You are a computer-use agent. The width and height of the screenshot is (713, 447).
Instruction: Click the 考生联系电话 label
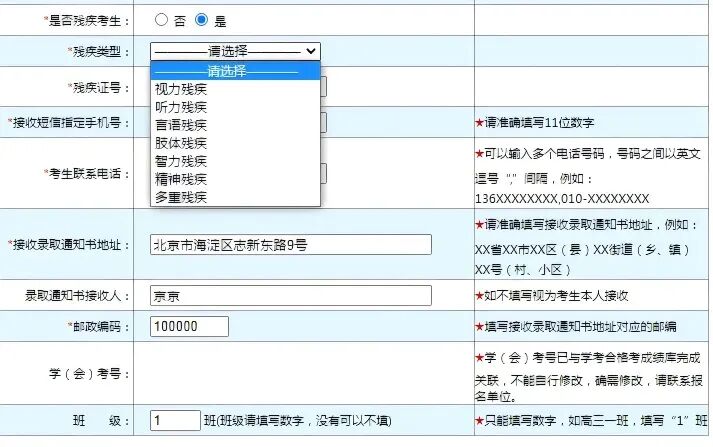coord(87,173)
